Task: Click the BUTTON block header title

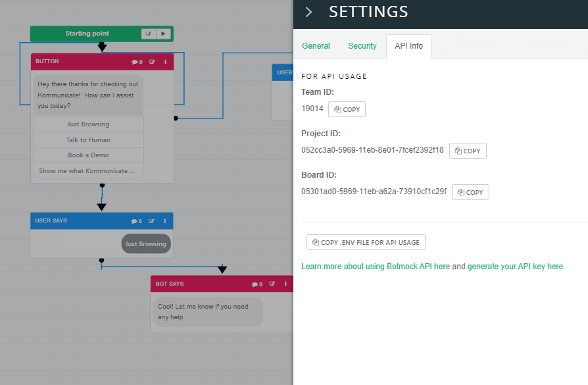Action: 47,61
